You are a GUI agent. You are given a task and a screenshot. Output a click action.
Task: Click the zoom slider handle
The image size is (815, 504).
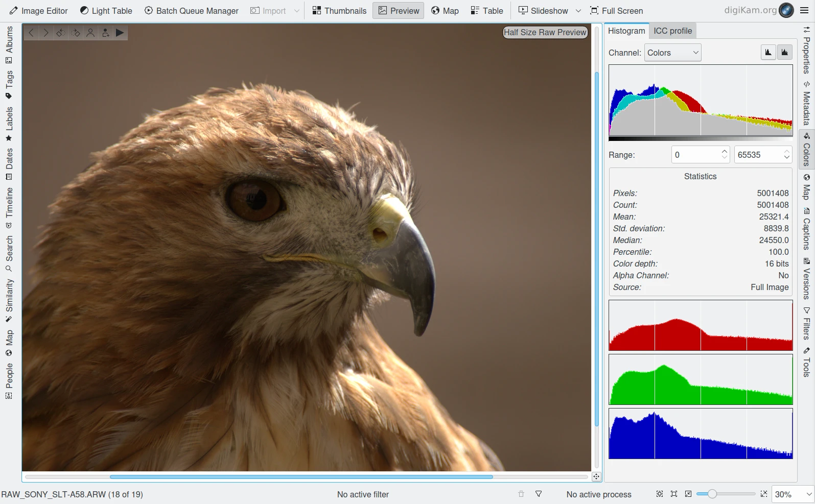coord(712,494)
